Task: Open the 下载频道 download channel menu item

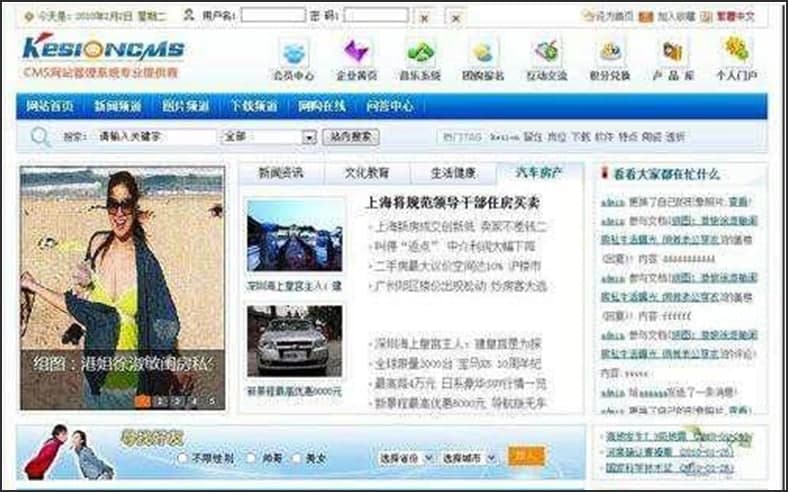Action: pyautogui.click(x=254, y=107)
